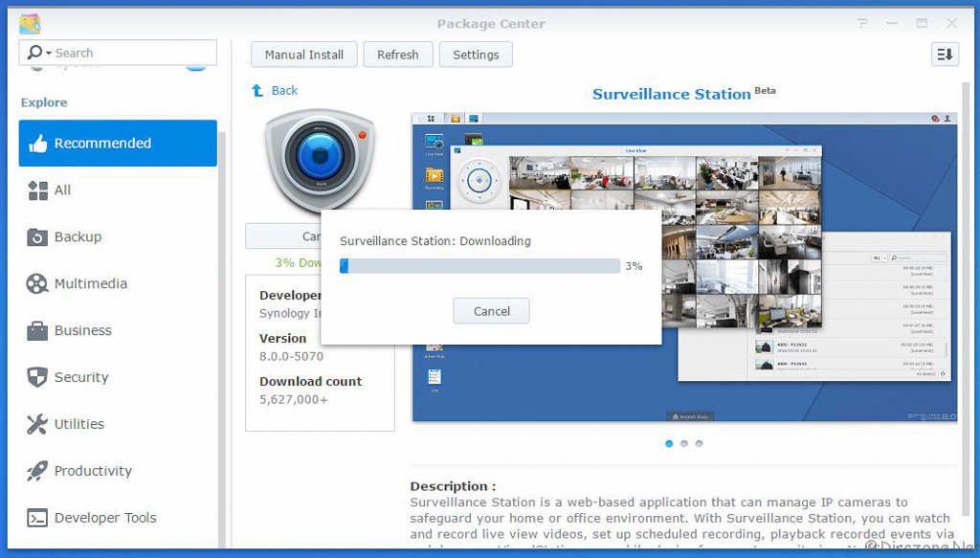Image resolution: width=980 pixels, height=558 pixels.
Task: Click the Back arrow icon
Action: [256, 91]
